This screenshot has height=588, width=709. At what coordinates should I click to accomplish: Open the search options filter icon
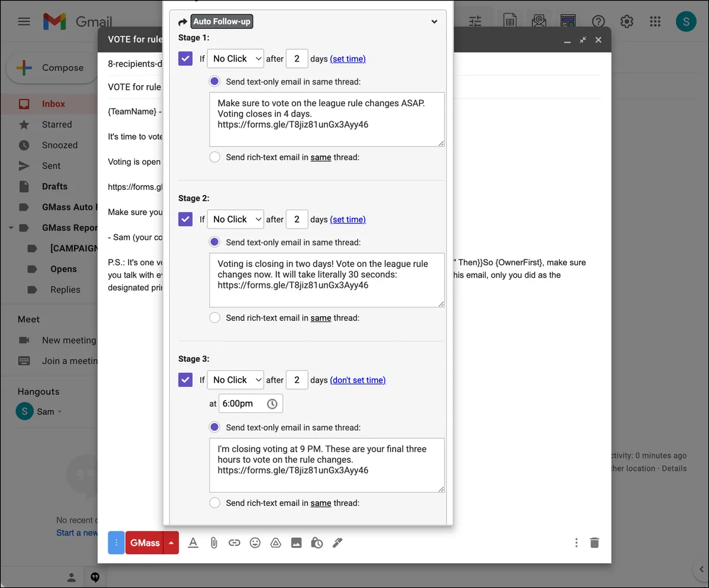point(475,22)
